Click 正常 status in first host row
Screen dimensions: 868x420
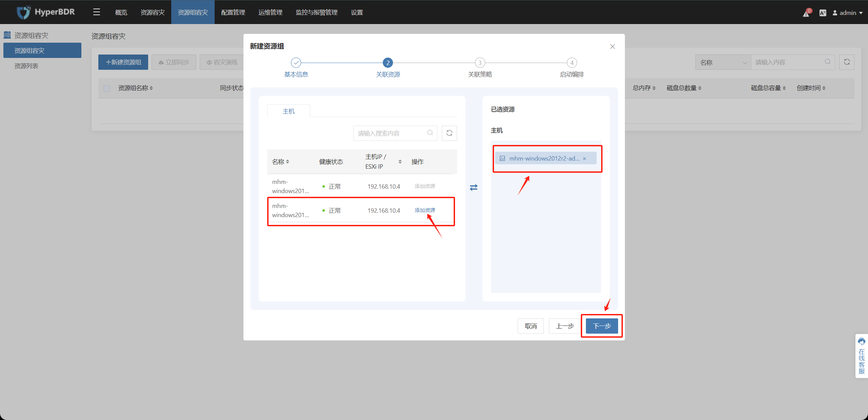[x=334, y=186]
